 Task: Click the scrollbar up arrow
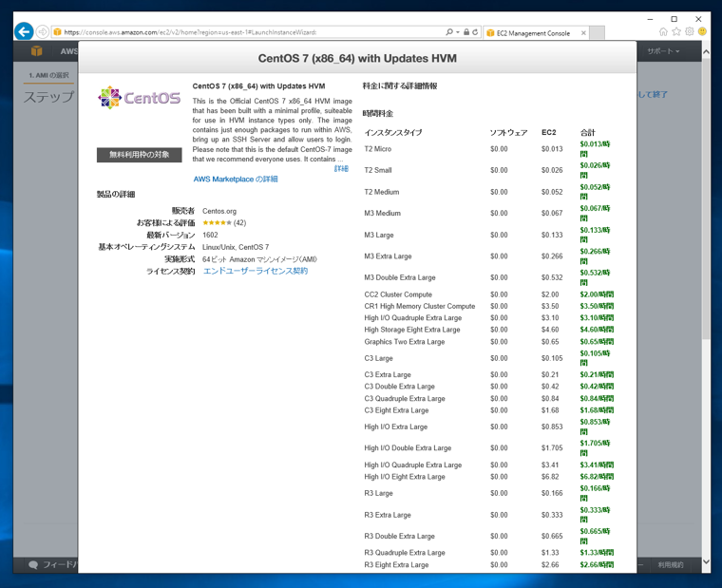click(x=706, y=52)
